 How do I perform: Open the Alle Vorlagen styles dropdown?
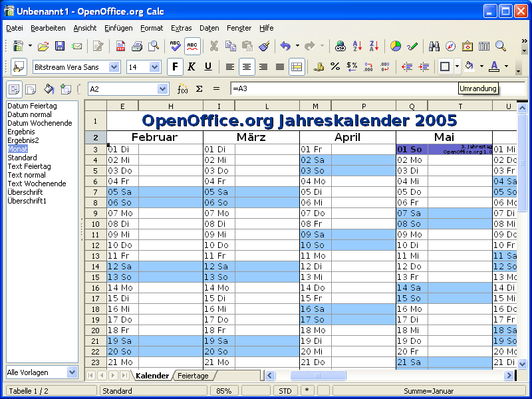pos(72,372)
